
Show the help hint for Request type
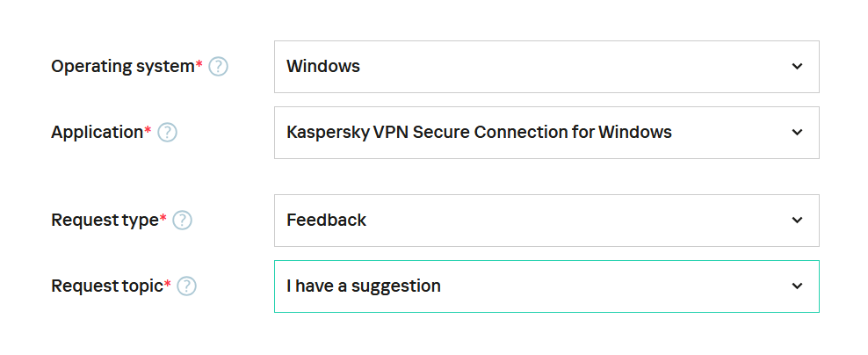(183, 221)
